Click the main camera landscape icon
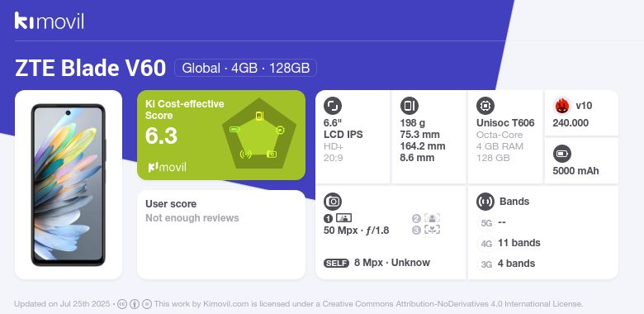This screenshot has width=644, height=314. pos(343,218)
